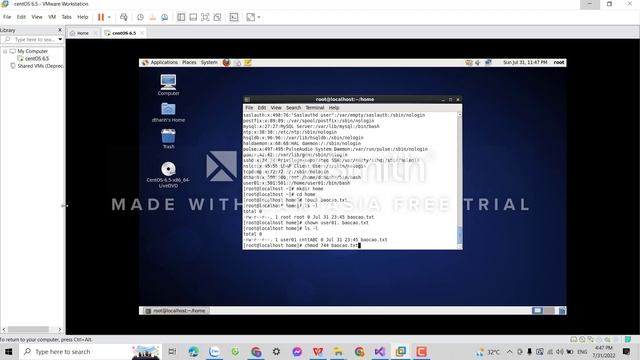Click the root@localhost taskbar button in guest
Screen dimensions: 640x360
176,311
